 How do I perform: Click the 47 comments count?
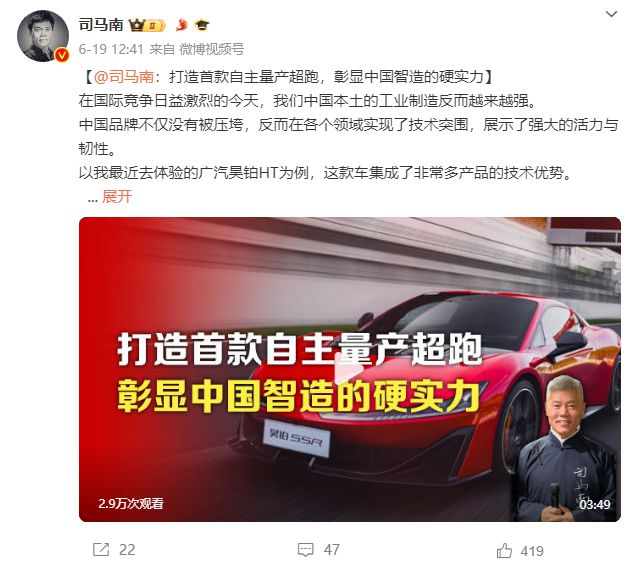click(331, 550)
